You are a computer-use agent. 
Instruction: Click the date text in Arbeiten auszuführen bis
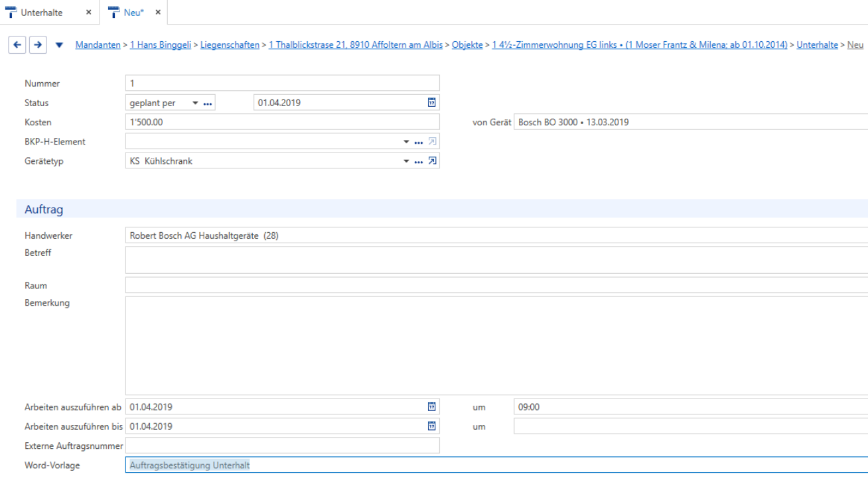[151, 426]
